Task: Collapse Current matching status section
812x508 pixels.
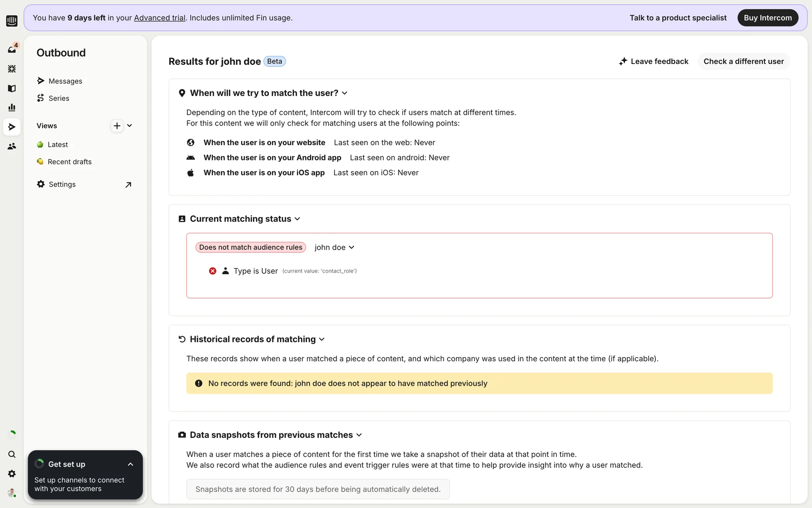Action: 297,219
